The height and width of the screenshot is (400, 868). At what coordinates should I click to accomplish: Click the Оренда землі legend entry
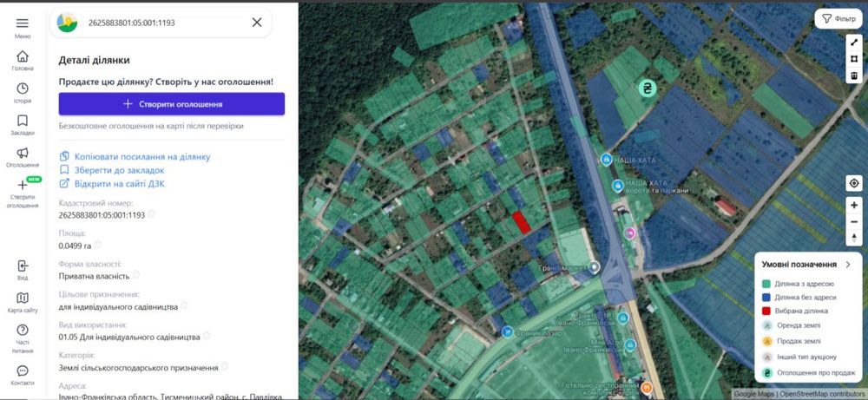point(792,326)
